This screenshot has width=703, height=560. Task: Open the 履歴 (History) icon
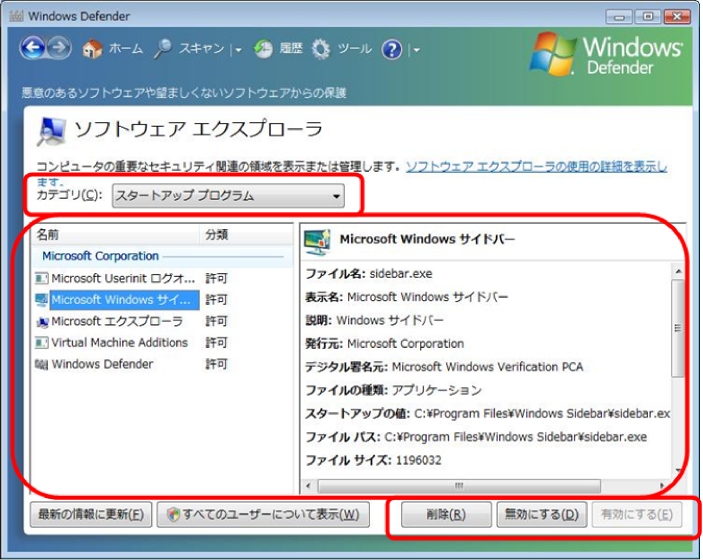pos(264,49)
